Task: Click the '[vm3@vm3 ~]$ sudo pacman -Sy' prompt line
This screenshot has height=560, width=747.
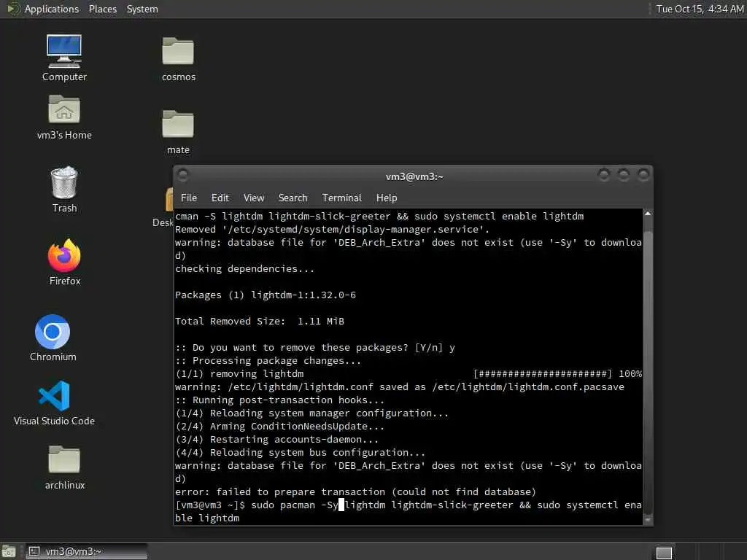Action: click(409, 505)
